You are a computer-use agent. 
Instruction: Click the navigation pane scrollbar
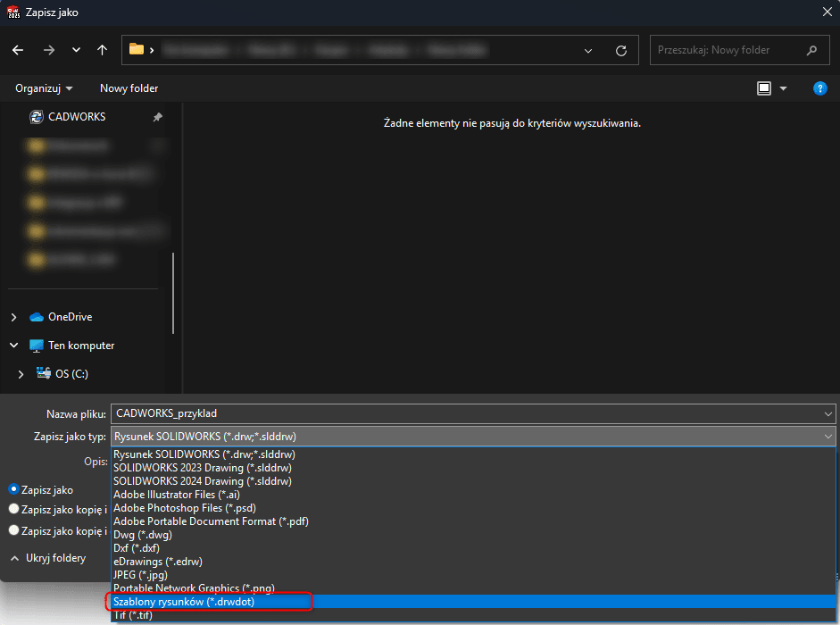[x=173, y=293]
